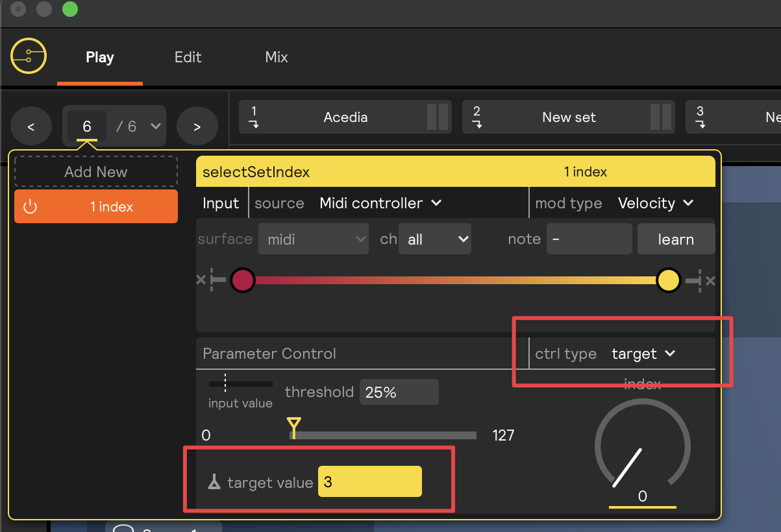Open the ch all channel dropdown
The width and height of the screenshot is (781, 532).
coord(435,239)
